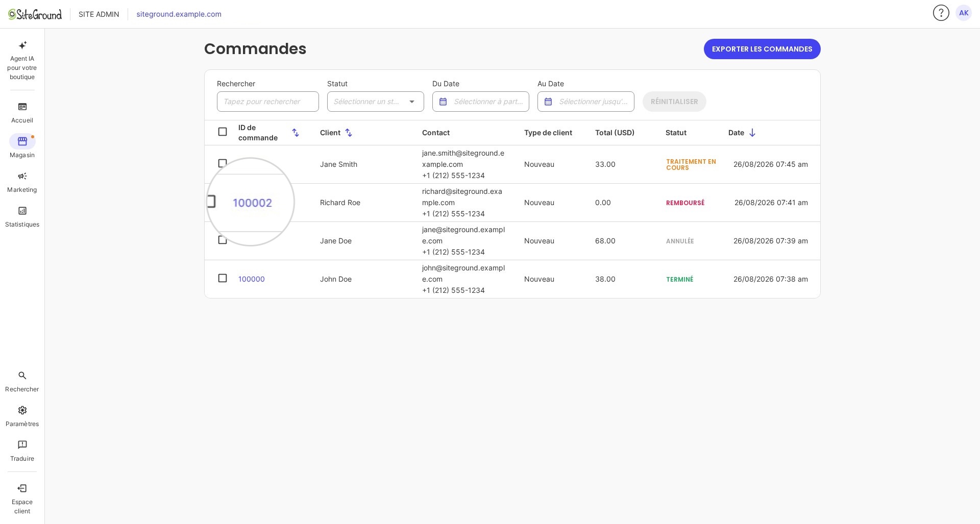Open the Rechercher sidebar tool

(x=22, y=382)
